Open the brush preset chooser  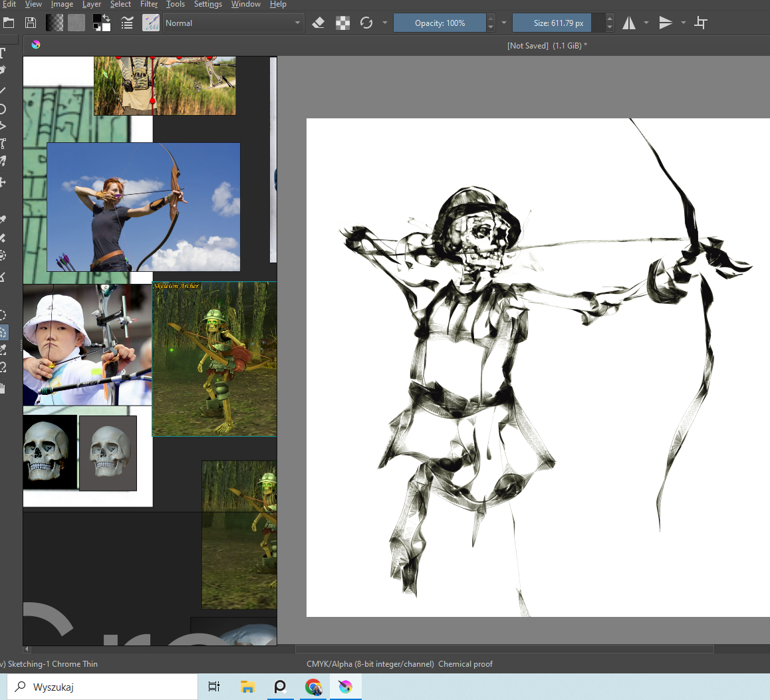pyautogui.click(x=151, y=23)
